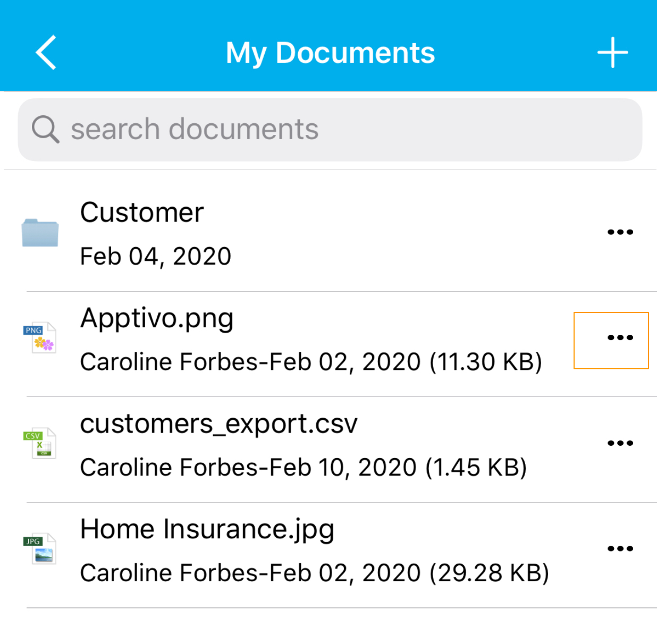
Task: Open the customers_export.csv file name
Action: 218,424
